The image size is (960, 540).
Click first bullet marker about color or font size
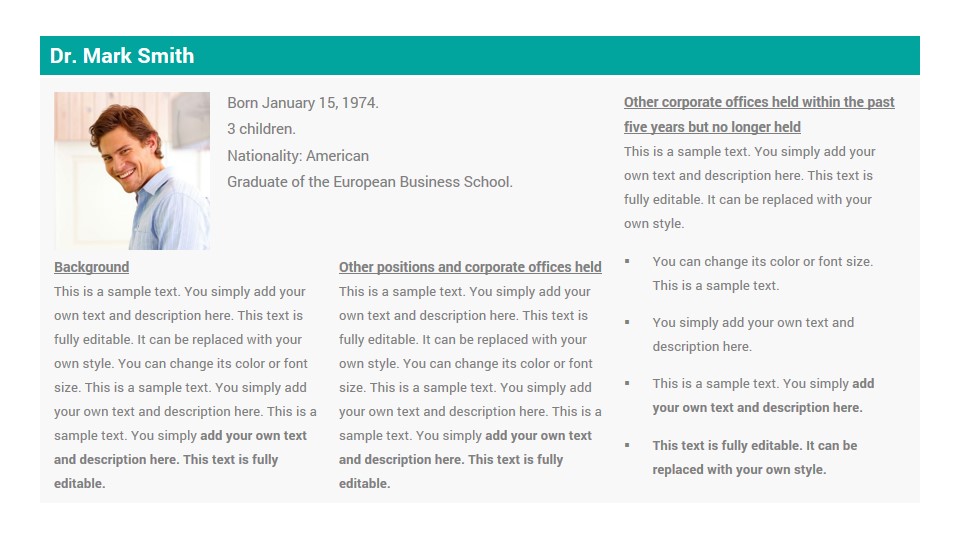627,261
